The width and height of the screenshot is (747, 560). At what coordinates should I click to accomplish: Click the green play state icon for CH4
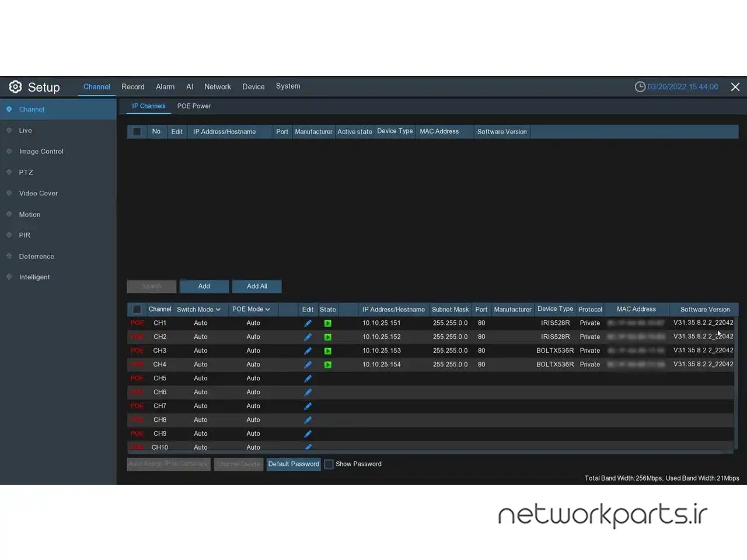328,365
